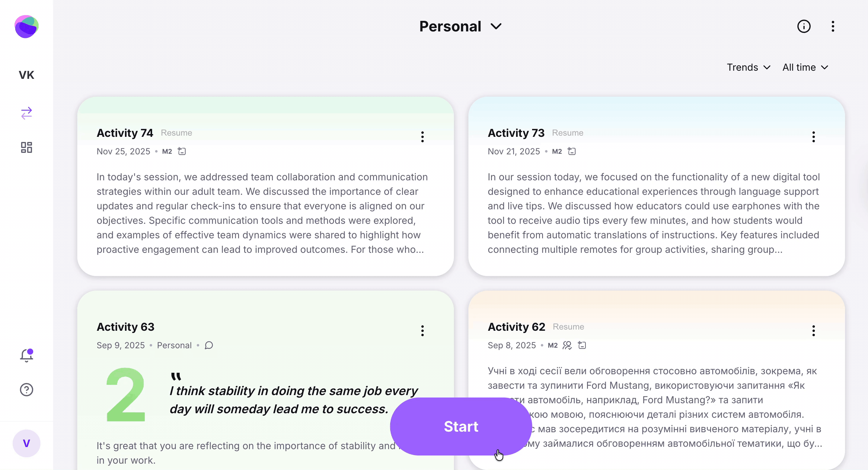Viewport: 868px width, 470px height.
Task: Click the notes icon on Activity 62
Action: (582, 345)
